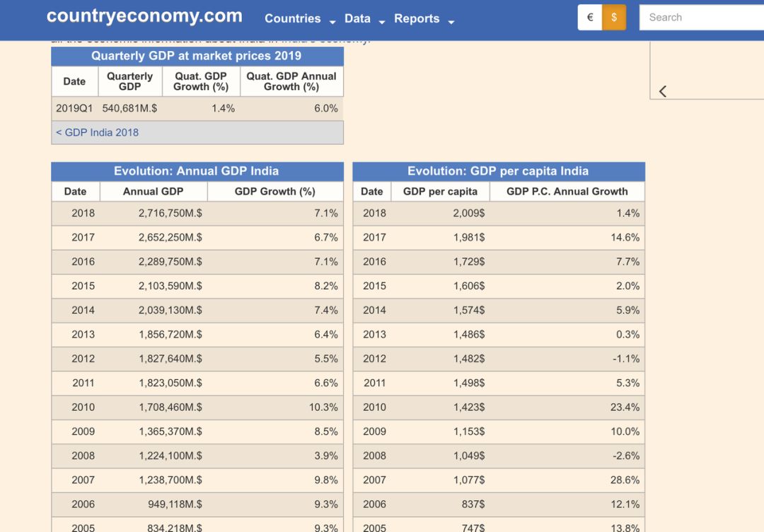Click the GDP P.C. Annual Growth header
The image size is (764, 532).
point(567,192)
